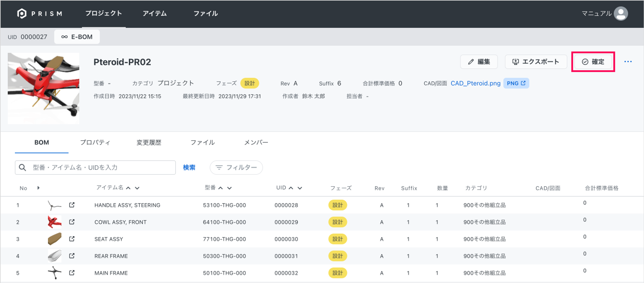Image resolution: width=644 pixels, height=283 pixels.
Task: Open the CAD_Pteroid.png link
Action: pyautogui.click(x=475, y=83)
